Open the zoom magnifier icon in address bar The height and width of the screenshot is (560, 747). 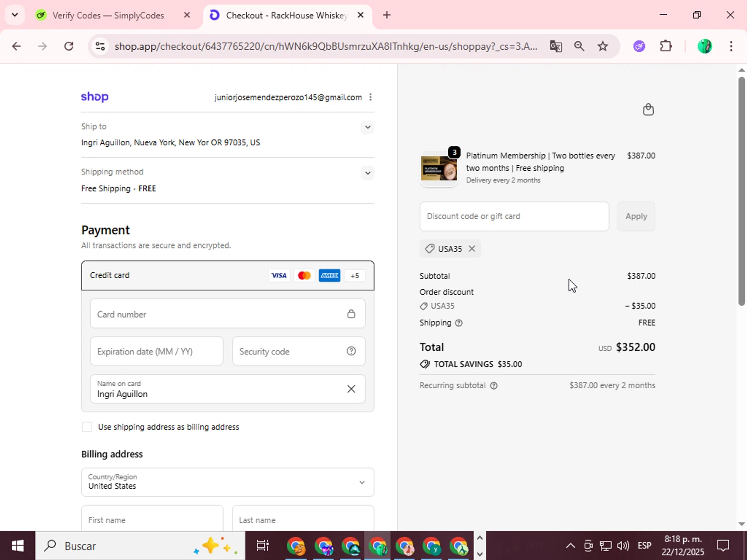(x=579, y=46)
